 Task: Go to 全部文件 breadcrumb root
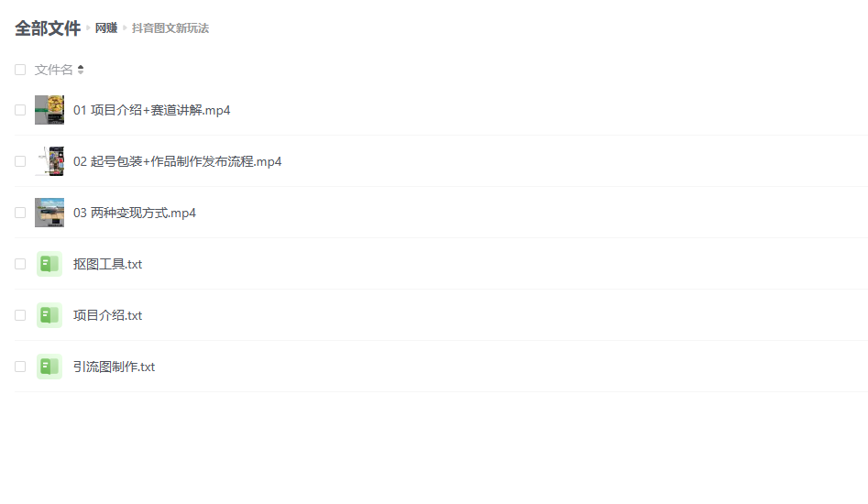(48, 28)
